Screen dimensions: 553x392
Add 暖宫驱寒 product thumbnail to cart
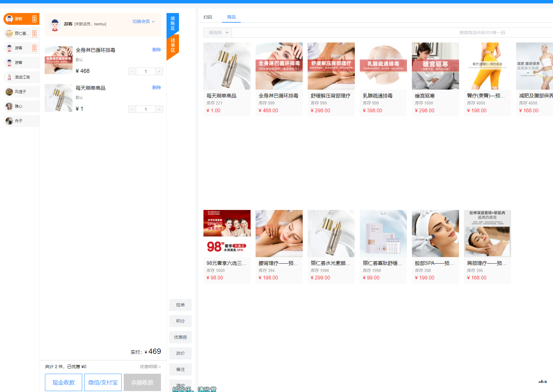pos(435,66)
